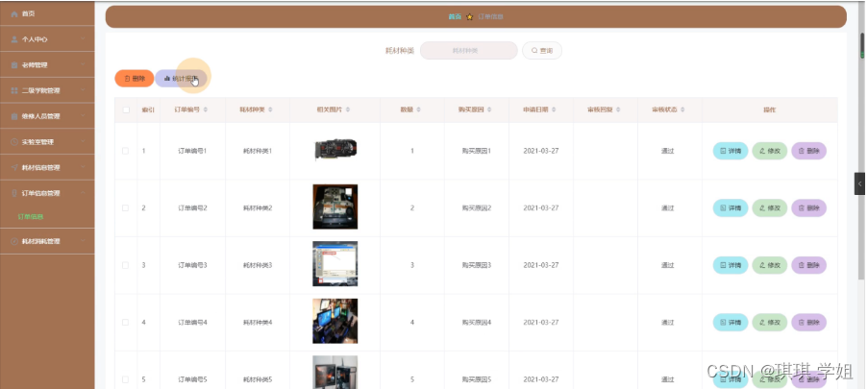Select the 购买原因1 cell

[477, 151]
